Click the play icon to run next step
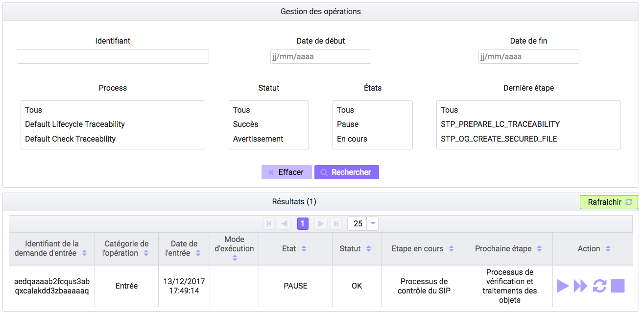The height and width of the screenshot is (316, 644). click(563, 286)
